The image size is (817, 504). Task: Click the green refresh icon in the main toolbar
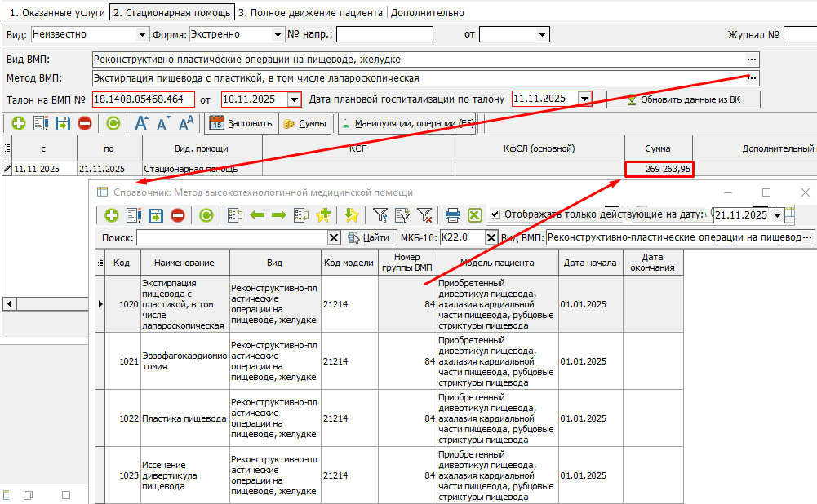point(113,123)
